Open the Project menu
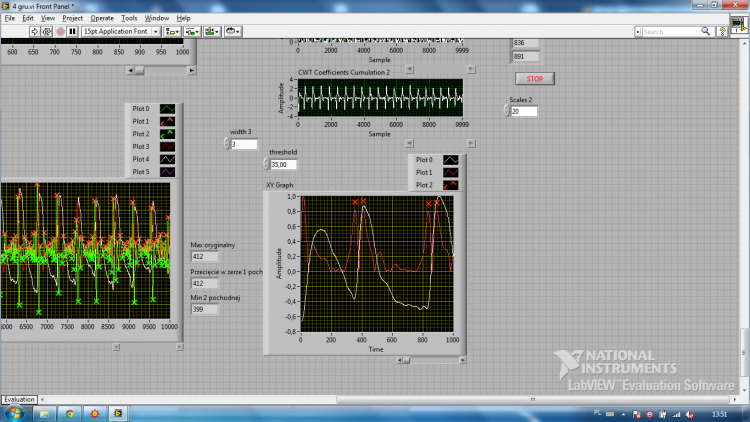Viewport: 750px width, 422px height. [x=73, y=18]
